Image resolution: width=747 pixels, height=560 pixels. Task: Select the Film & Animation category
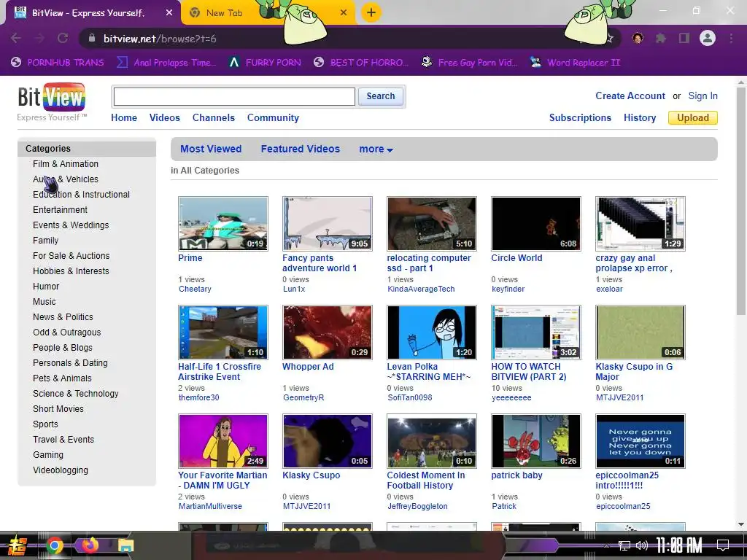tap(65, 164)
